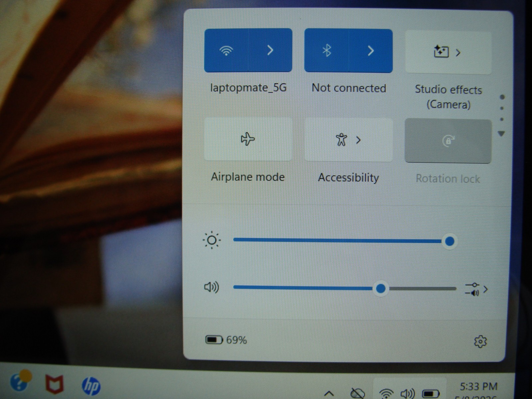Show hidden tray icons chevron

[x=329, y=393]
